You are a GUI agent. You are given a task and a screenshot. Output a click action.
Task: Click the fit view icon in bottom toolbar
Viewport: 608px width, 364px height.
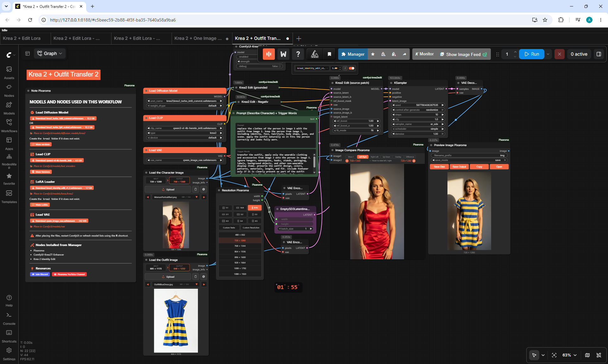(x=554, y=355)
